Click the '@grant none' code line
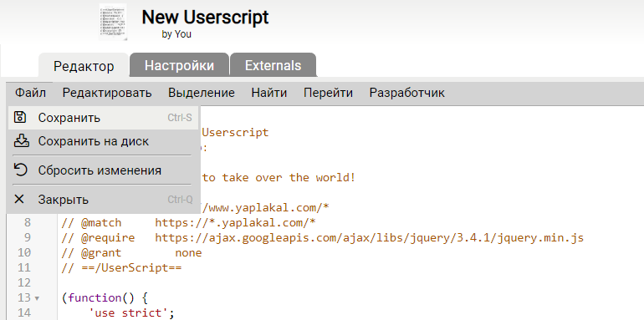 [x=131, y=252]
